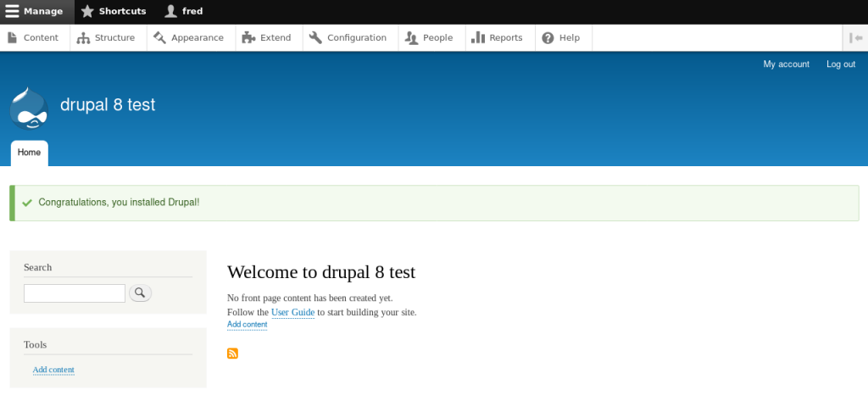868x407 pixels.
Task: Click the Congratulations status message text
Action: point(119,203)
